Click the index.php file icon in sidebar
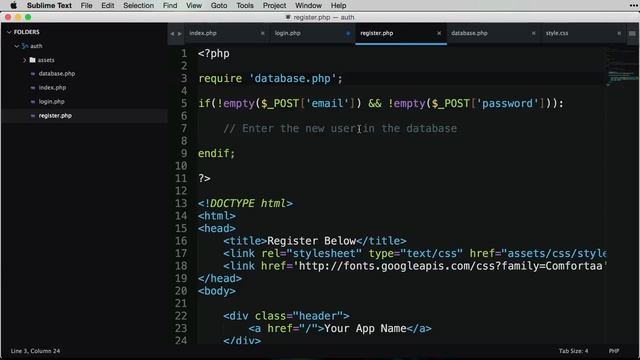This screenshot has height=360, width=640. tap(33, 88)
